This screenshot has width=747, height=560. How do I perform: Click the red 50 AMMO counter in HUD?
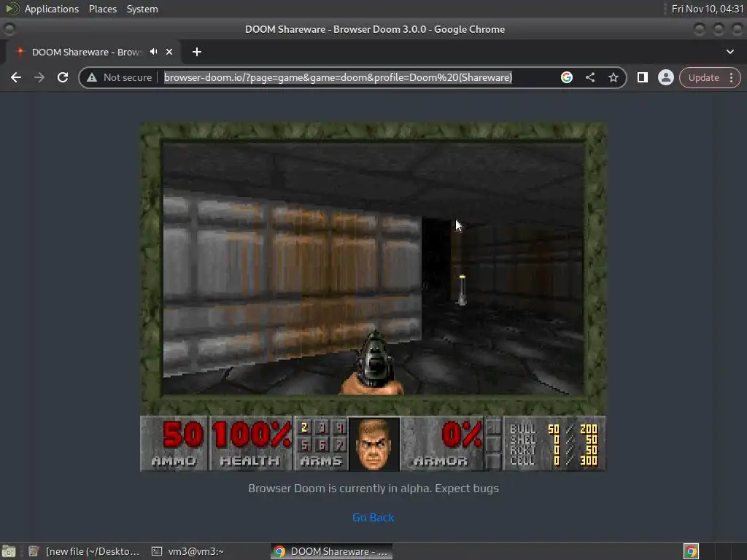pyautogui.click(x=183, y=435)
